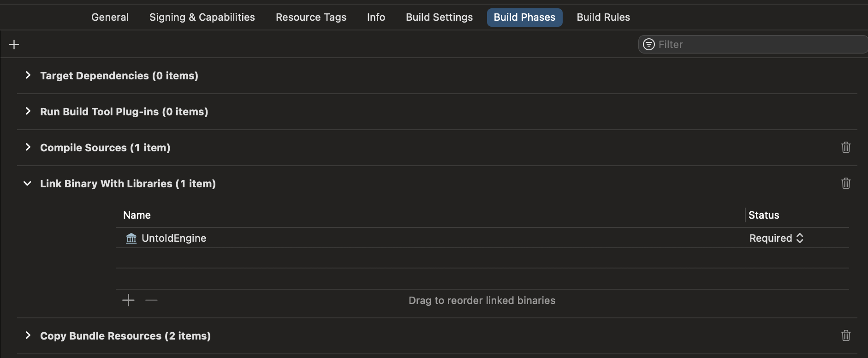This screenshot has width=868, height=358.
Task: Click the filter icon in search field
Action: pos(648,44)
